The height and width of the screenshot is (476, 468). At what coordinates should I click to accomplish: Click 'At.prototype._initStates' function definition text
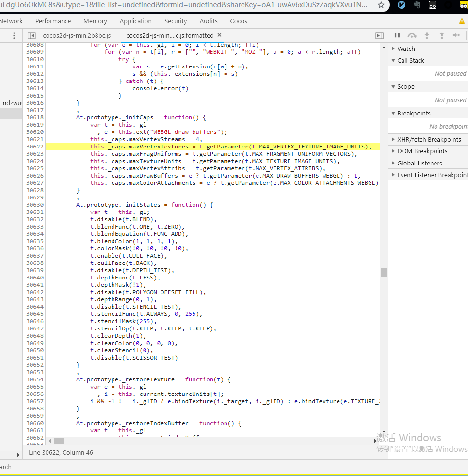[118, 205]
